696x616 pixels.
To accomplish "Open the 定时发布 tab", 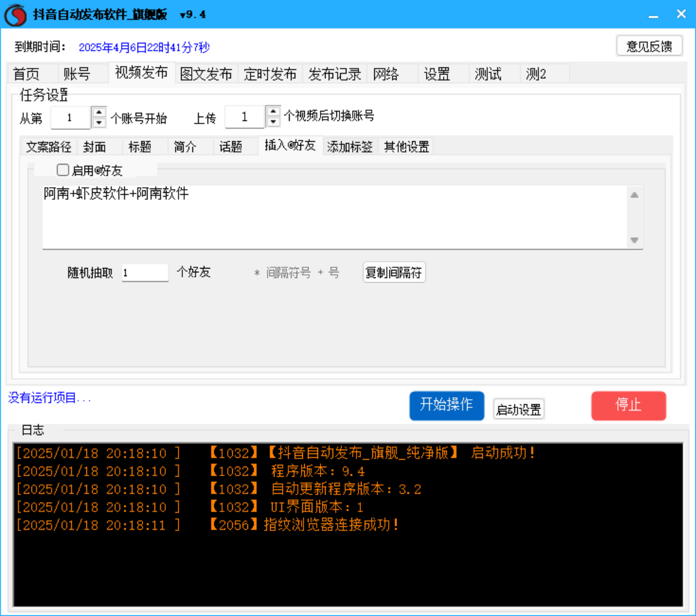I will tap(270, 74).
